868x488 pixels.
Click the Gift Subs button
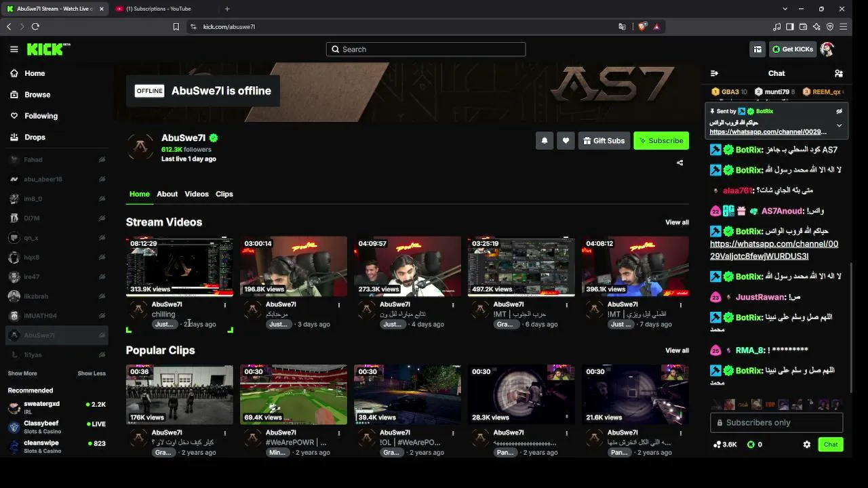click(604, 140)
